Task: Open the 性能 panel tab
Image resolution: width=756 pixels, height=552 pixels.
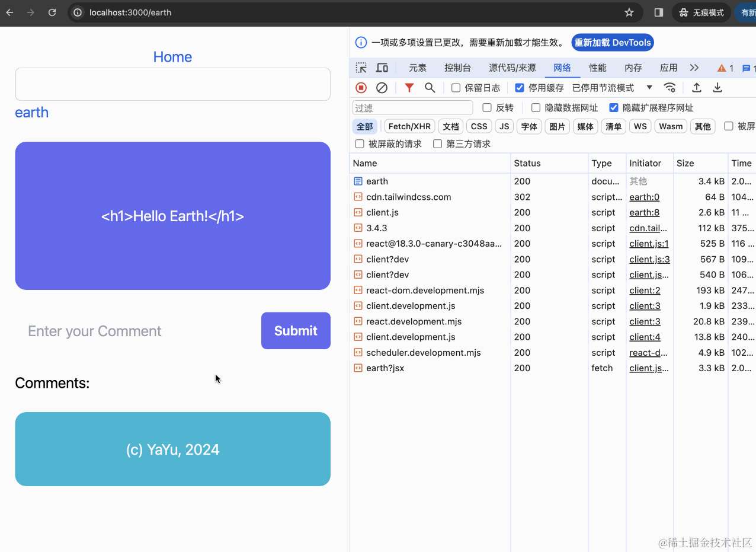Action: click(598, 68)
